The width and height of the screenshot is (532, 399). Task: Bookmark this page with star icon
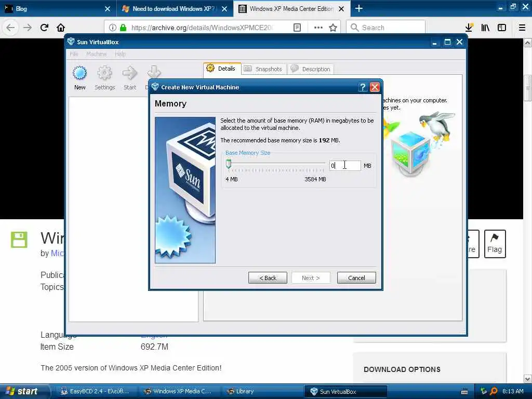coord(333,28)
